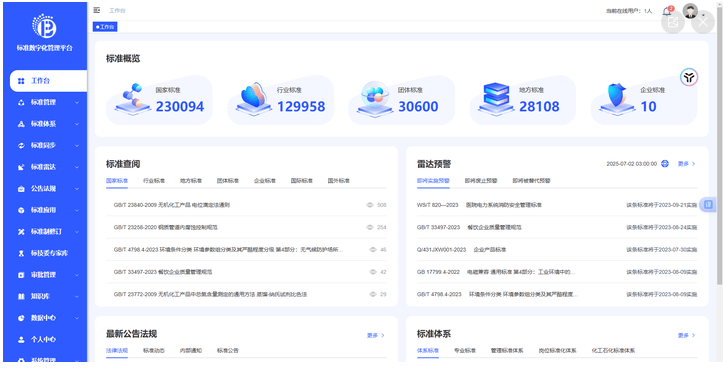Viewport: 723px width, 370px height.
Task: Switch to the 行业标准 query tab
Action: [x=154, y=181]
